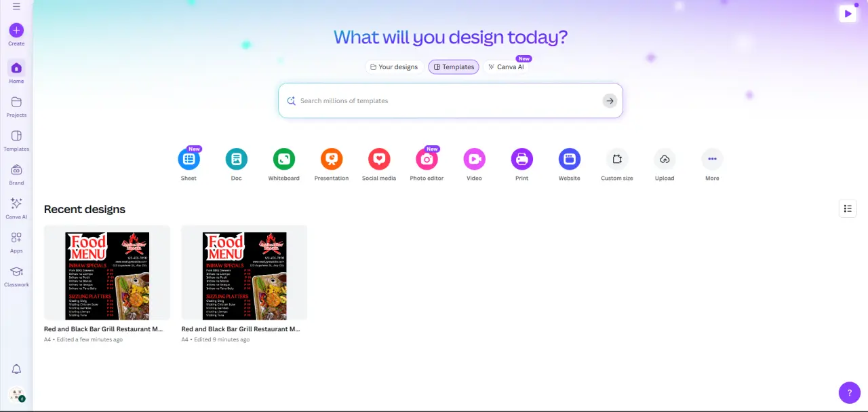The image size is (868, 412).
Task: Click the search templates field
Action: tap(450, 100)
